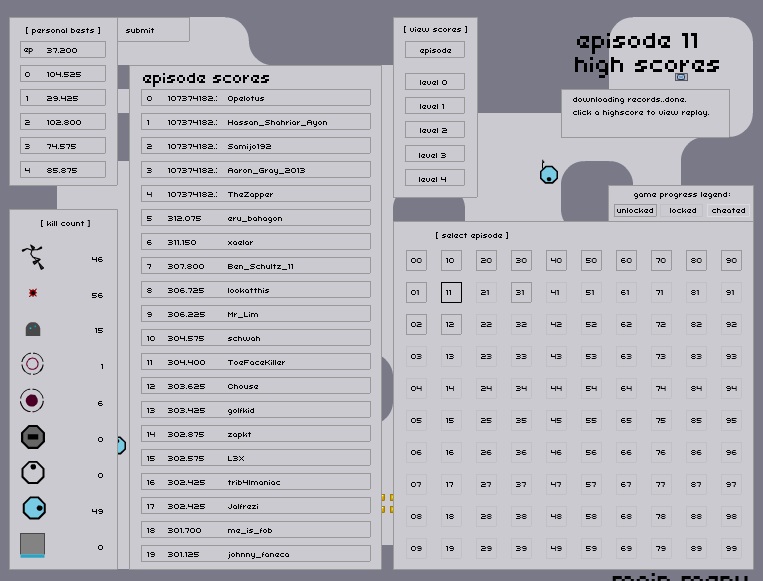Screen dimensions: 763x581
Task: Click the 'unlocked' legend box
Action: [635, 211]
